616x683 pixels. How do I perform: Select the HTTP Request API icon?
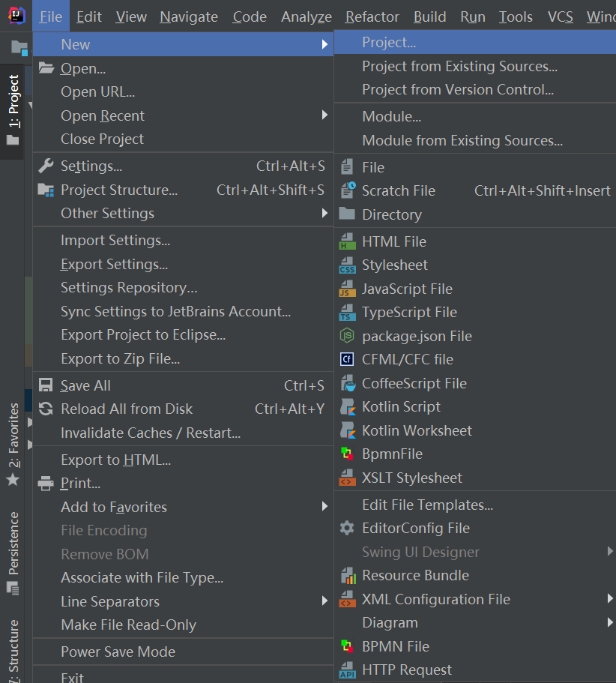[x=347, y=670]
